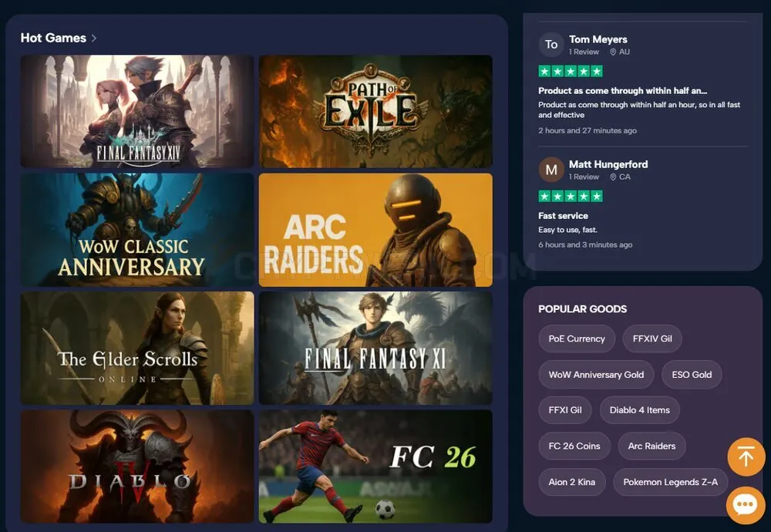Open review title 'Product as come through within half an...'

point(622,90)
